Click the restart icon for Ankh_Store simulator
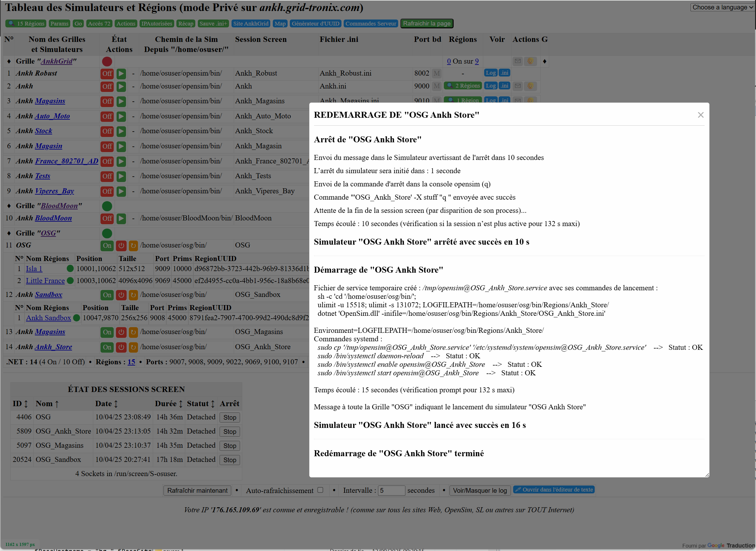The height and width of the screenshot is (551, 756). pos(133,347)
